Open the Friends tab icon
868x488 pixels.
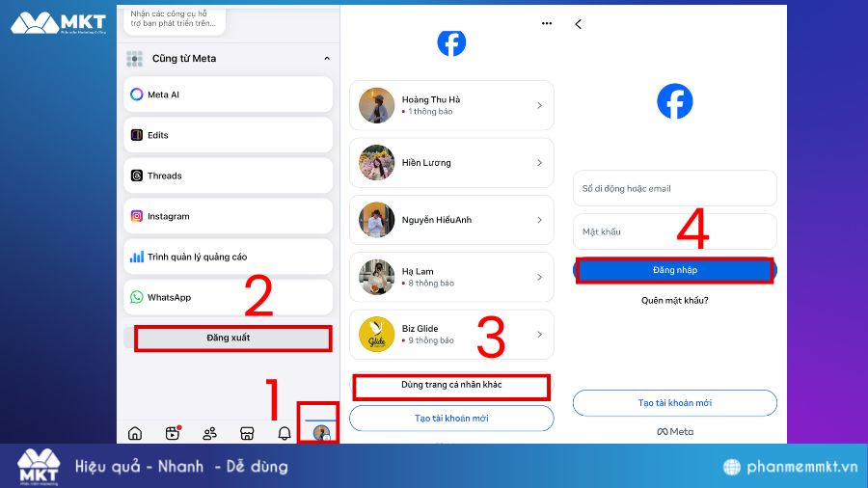tap(210, 433)
